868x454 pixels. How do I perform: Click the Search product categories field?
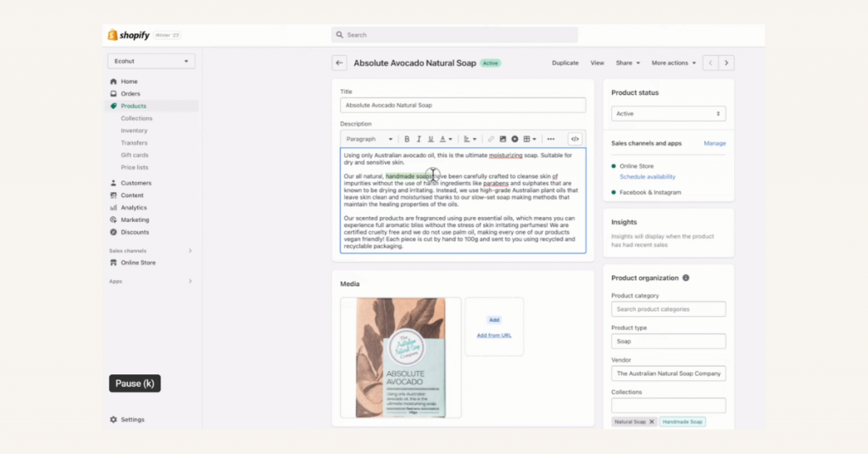point(668,309)
